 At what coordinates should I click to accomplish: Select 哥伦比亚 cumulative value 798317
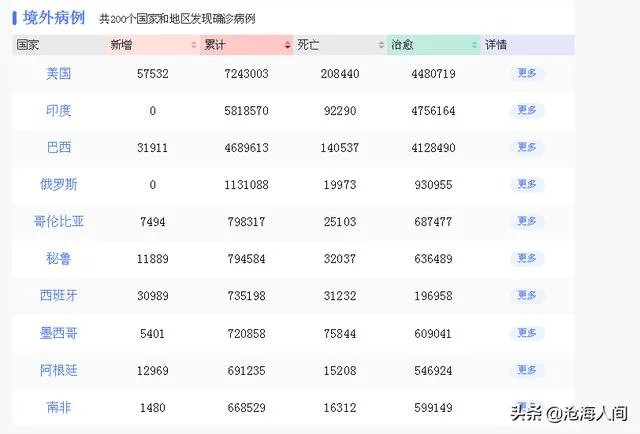[247, 222]
